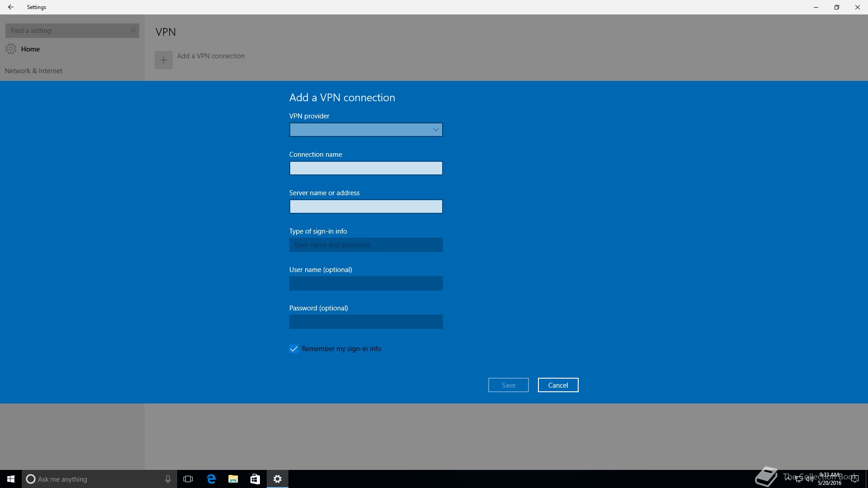Open the Type of sign-in info dropdown

(x=366, y=245)
